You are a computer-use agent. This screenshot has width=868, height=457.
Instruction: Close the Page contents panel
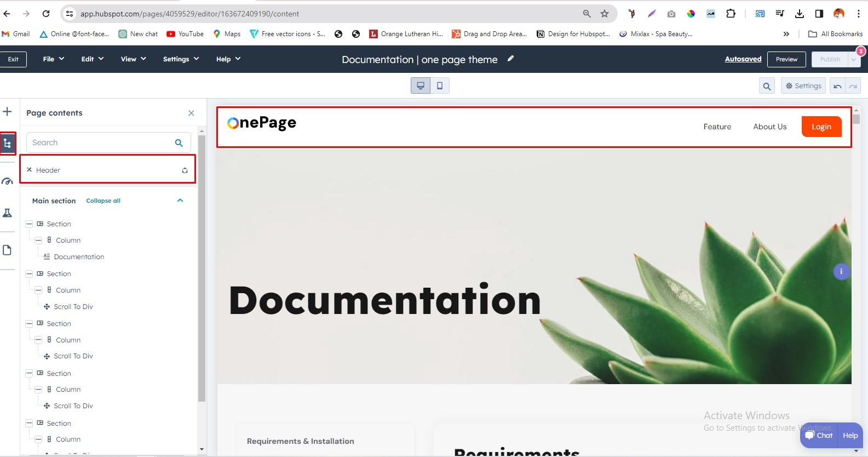pos(191,113)
